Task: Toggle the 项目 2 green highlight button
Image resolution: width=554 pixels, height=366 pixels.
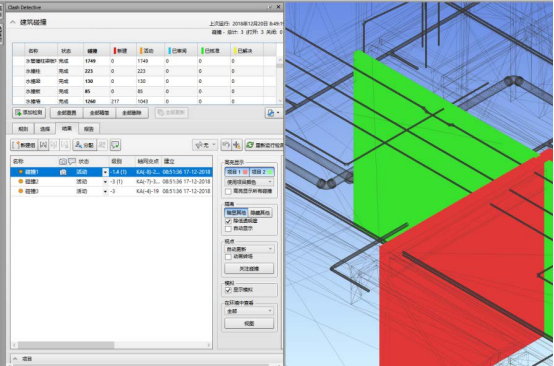Action: pyautogui.click(x=262, y=172)
